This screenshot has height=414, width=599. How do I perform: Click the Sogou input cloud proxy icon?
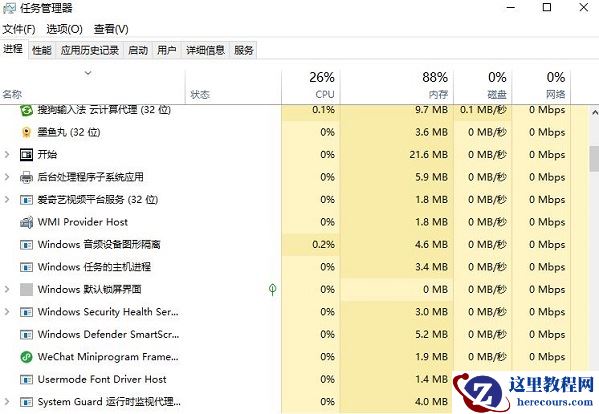pos(26,110)
